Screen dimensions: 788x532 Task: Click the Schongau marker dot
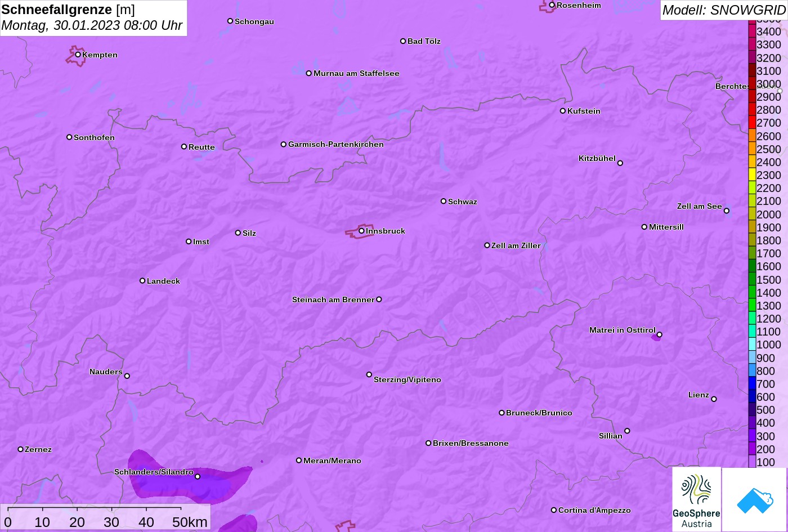pyautogui.click(x=230, y=21)
